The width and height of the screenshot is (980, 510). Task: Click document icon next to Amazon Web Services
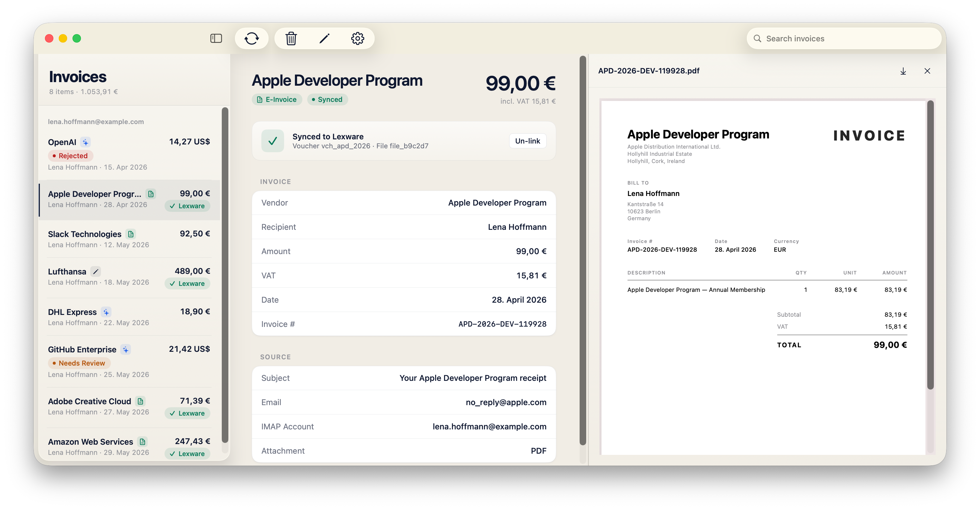coord(143,442)
